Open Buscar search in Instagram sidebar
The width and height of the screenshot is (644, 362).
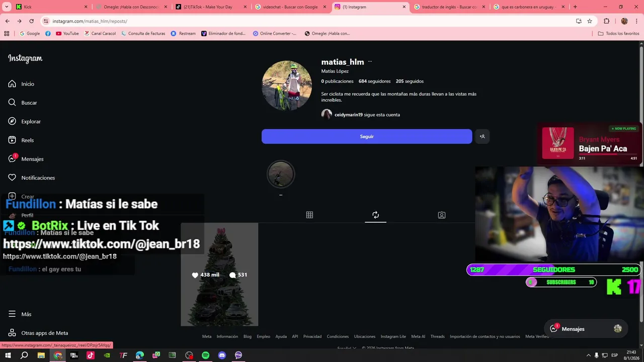(x=23, y=103)
